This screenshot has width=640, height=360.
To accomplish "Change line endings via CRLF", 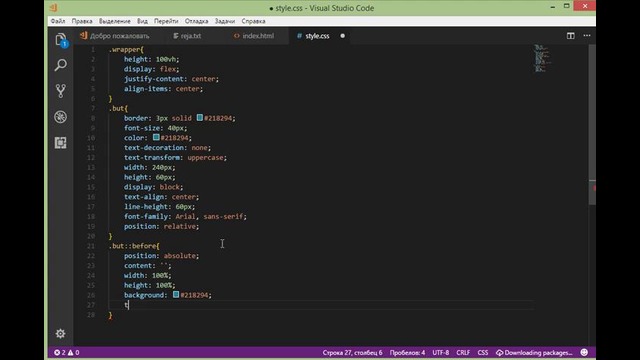I will pos(463,353).
